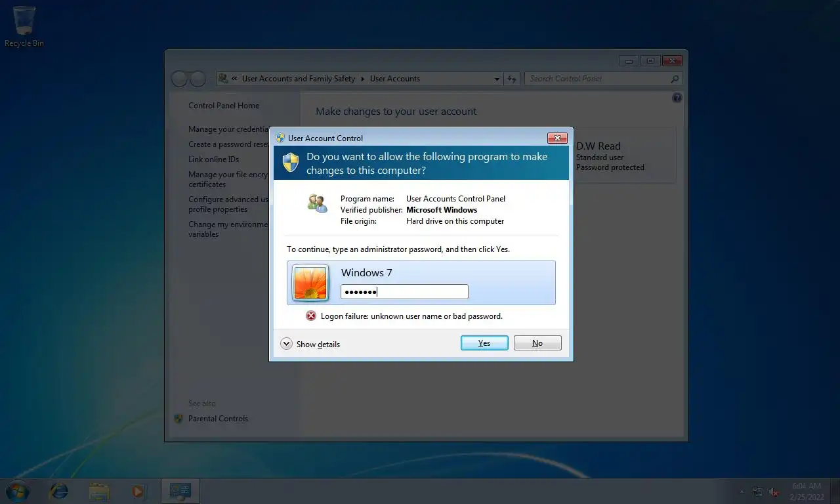Click Parental Controls shield icon
The height and width of the screenshot is (504, 840).
click(x=178, y=419)
